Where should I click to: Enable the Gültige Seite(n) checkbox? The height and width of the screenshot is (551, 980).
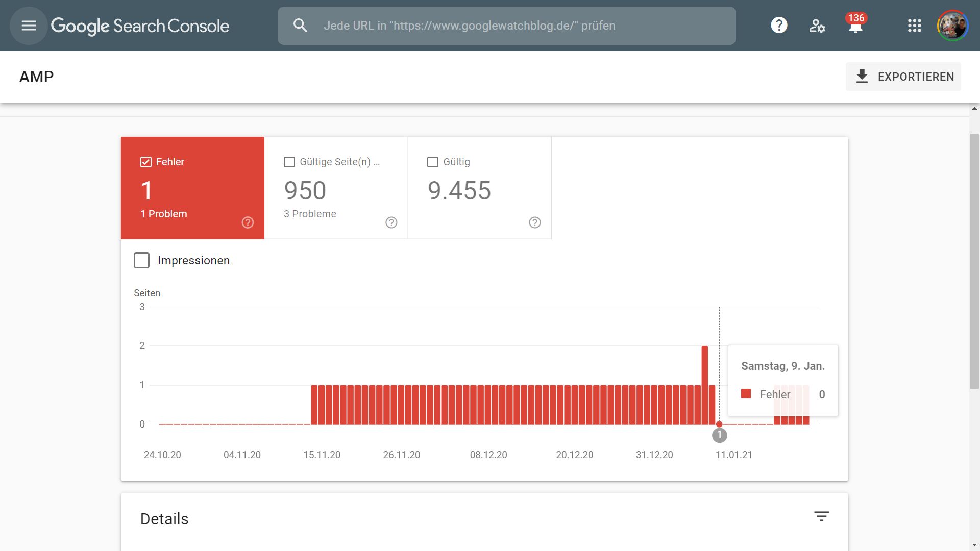coord(289,162)
